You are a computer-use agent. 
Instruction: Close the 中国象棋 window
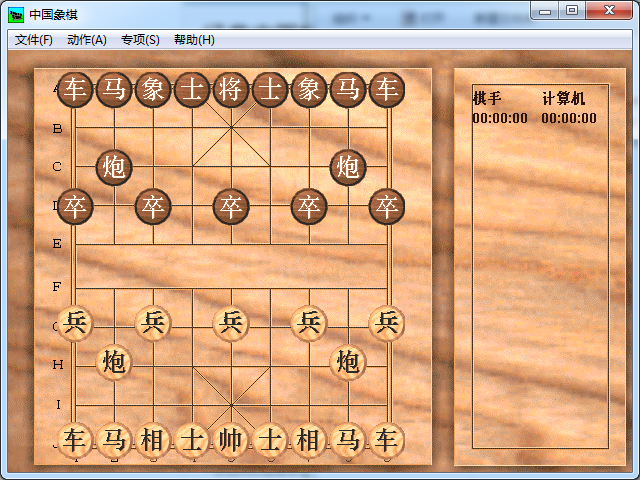point(608,11)
